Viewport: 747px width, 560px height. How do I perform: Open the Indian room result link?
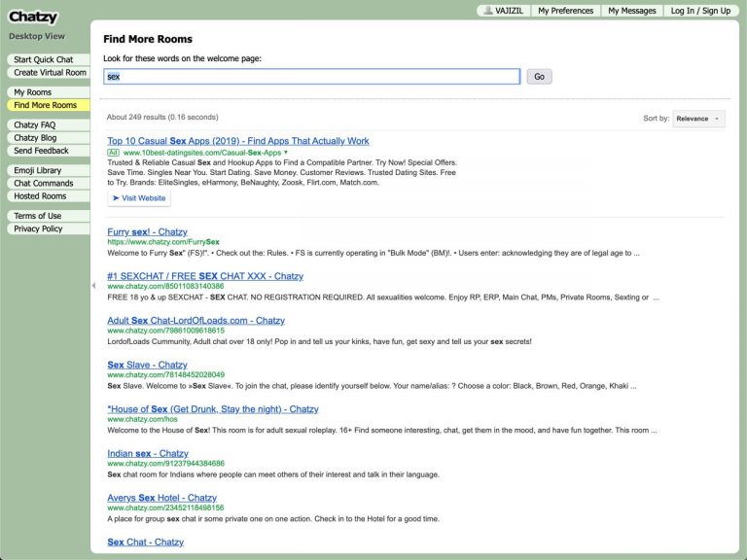tap(148, 453)
